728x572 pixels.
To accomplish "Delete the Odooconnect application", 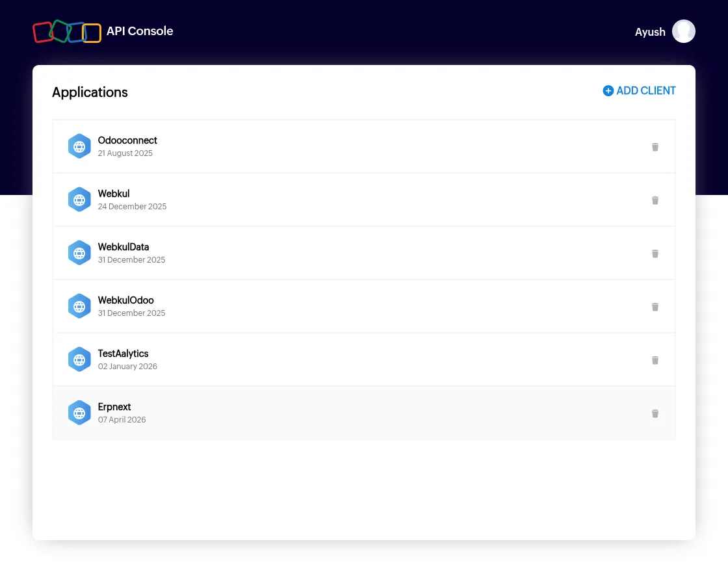I will click(655, 147).
